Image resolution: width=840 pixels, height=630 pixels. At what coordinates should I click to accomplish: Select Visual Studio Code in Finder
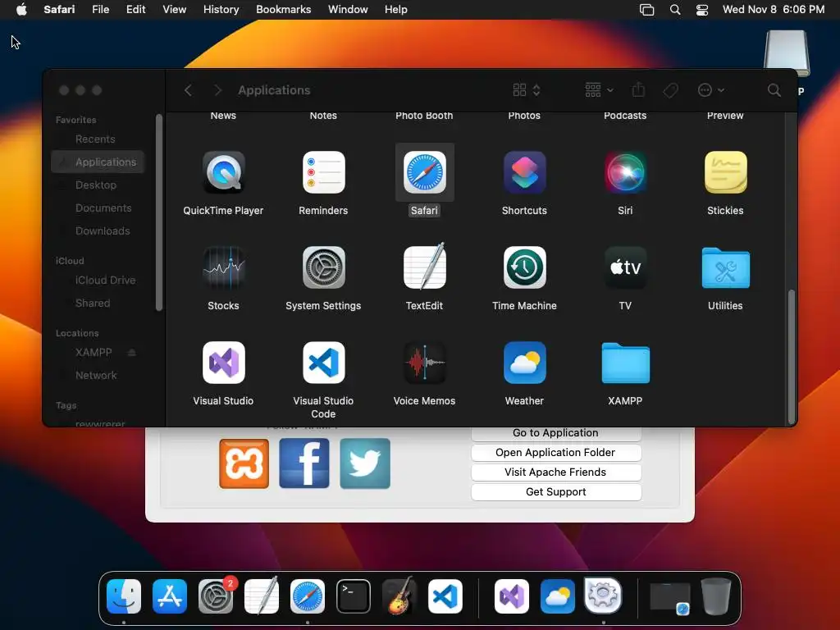pos(323,363)
